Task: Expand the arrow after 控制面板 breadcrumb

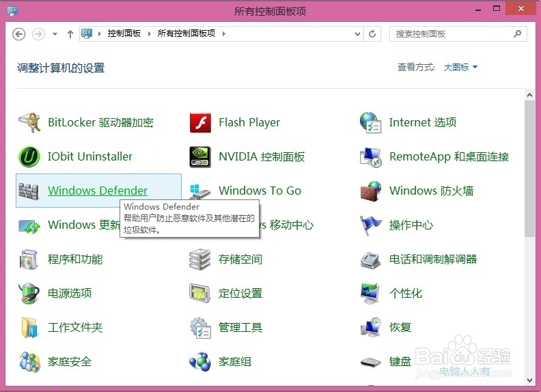Action: (150, 33)
